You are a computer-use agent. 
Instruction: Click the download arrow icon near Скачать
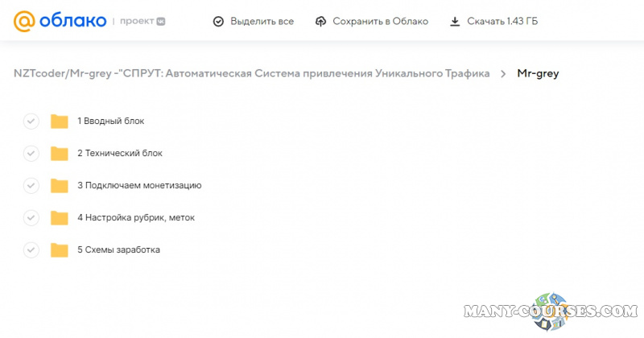pos(455,22)
